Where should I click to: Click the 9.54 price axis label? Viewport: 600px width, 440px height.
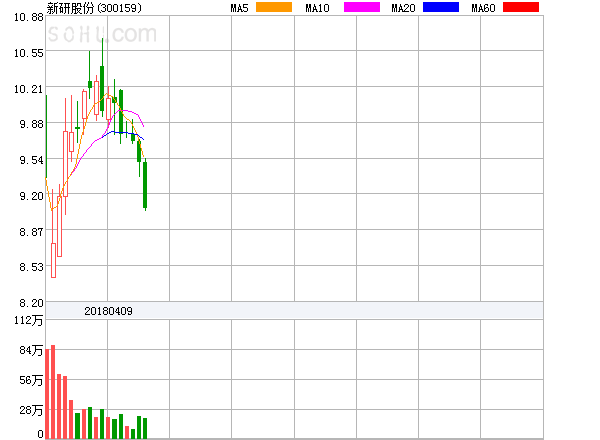[x=31, y=160]
